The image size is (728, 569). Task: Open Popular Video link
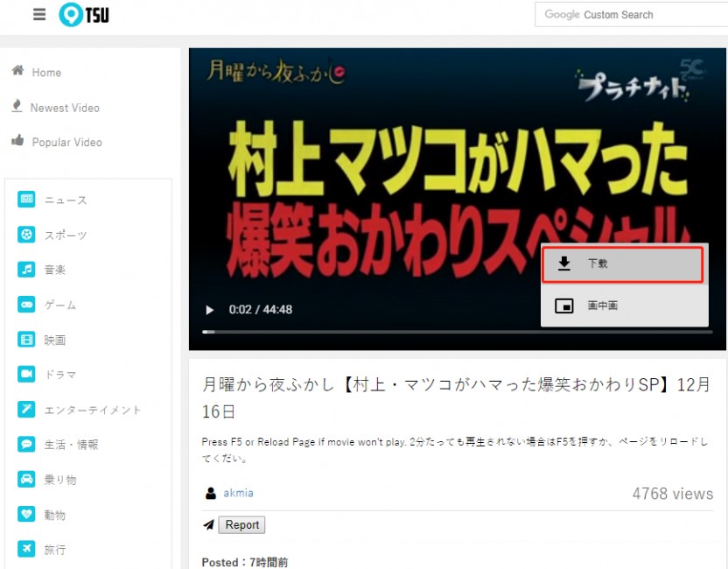tap(66, 142)
